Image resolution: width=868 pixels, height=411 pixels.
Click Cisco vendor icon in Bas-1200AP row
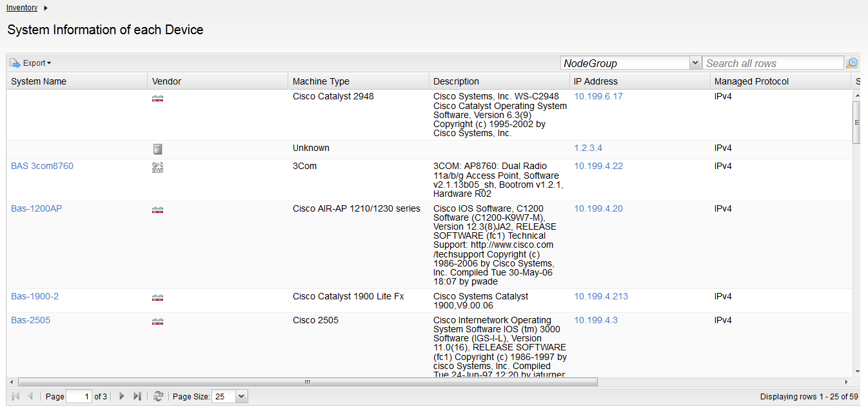tap(158, 210)
